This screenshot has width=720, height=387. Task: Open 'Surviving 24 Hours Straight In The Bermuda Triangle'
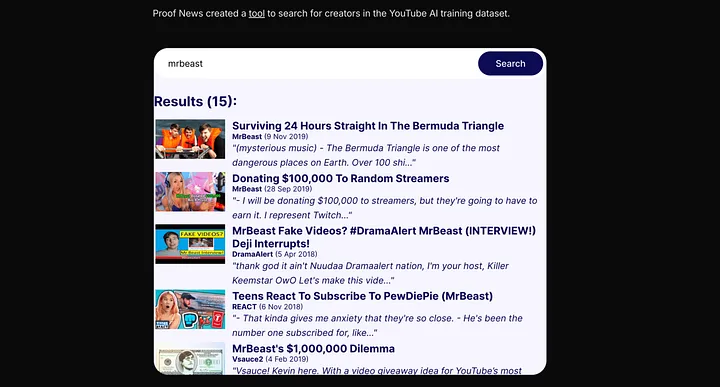368,126
